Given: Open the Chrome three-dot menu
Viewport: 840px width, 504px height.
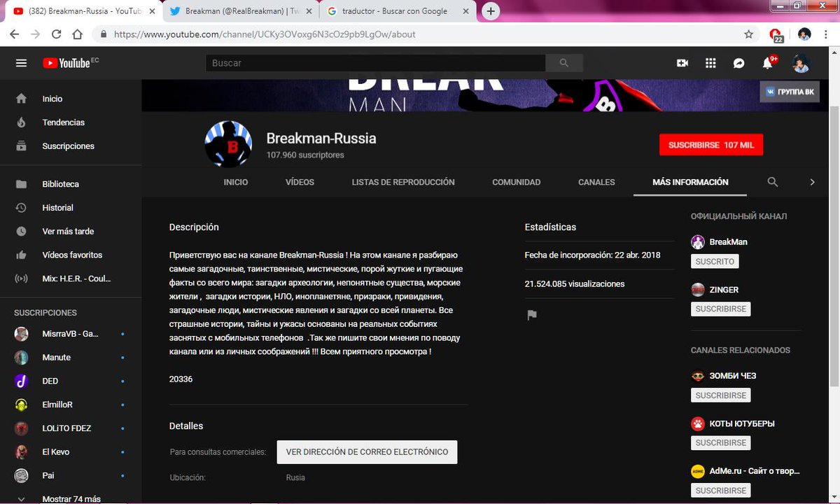Looking at the screenshot, I should [827, 34].
